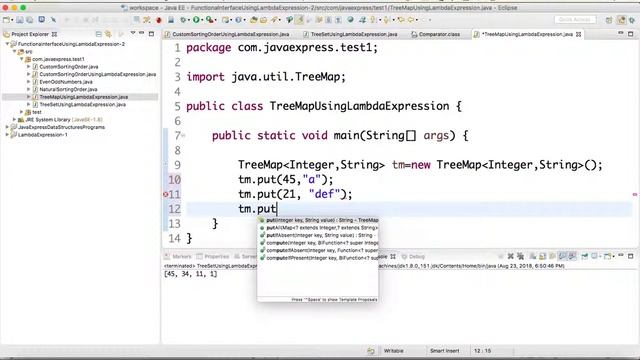Select putAll(Map) proposal
The height and width of the screenshot is (360, 640).
(318, 228)
